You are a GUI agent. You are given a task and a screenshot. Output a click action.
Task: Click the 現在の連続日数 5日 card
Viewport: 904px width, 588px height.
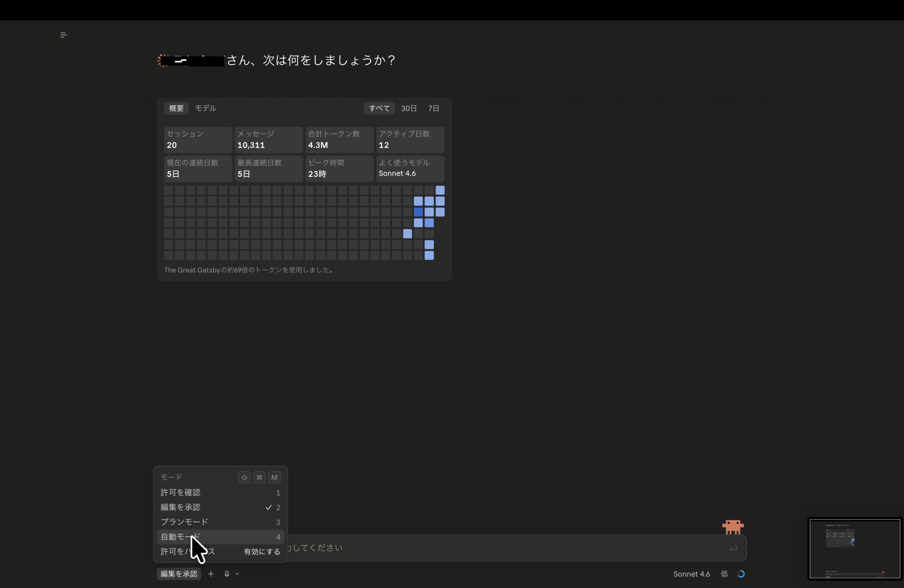(198, 168)
